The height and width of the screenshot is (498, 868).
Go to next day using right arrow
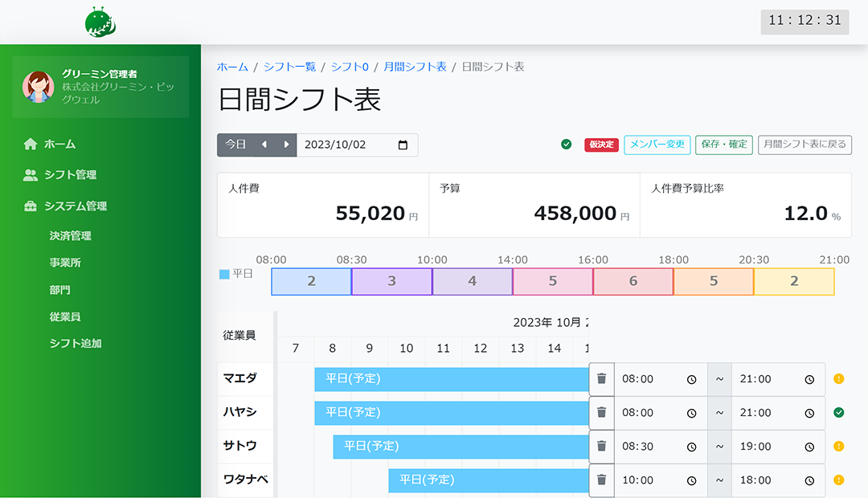point(286,145)
